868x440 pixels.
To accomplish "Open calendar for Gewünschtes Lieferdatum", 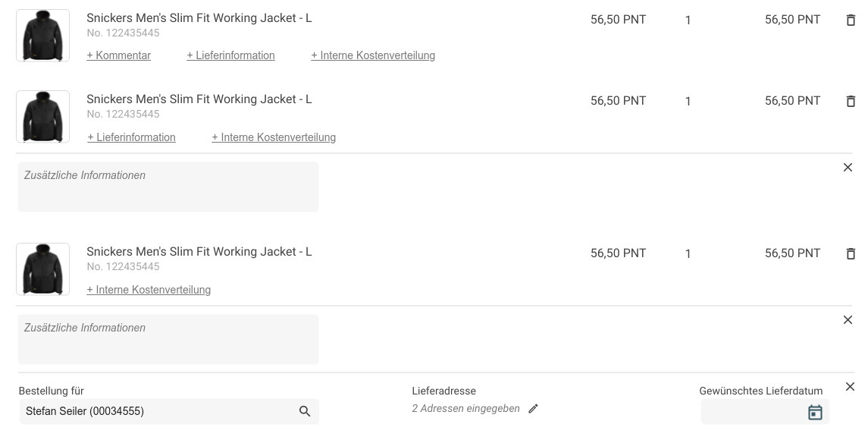I will (815, 412).
